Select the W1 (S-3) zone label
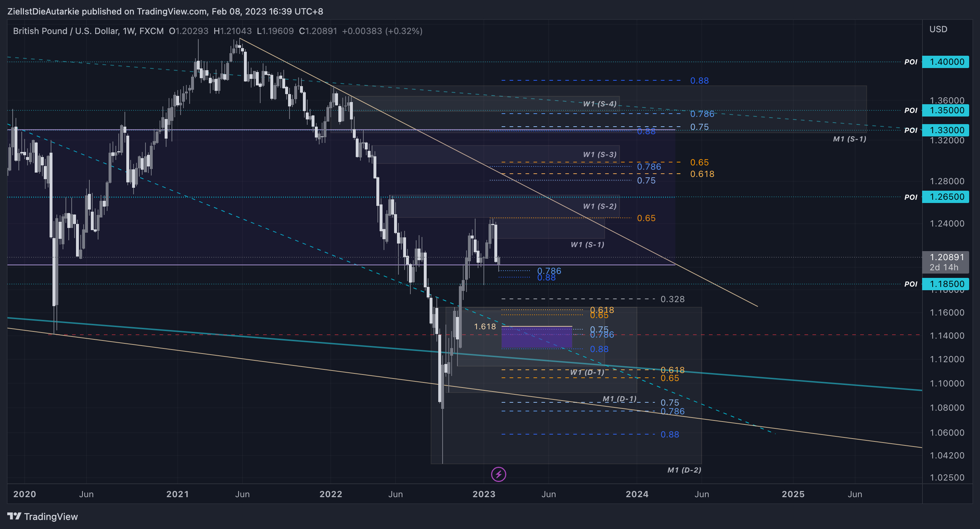Screen dimensions: 980x529 (600, 155)
